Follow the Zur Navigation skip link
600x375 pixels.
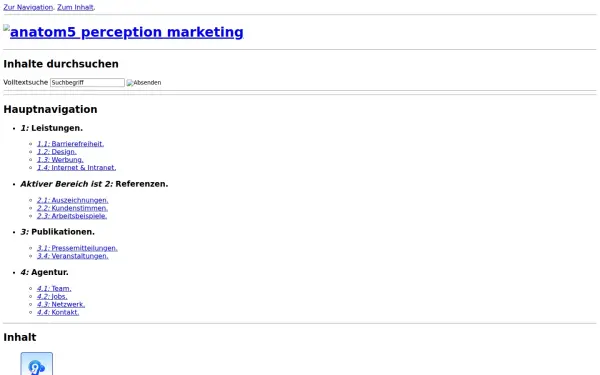[x=28, y=7]
